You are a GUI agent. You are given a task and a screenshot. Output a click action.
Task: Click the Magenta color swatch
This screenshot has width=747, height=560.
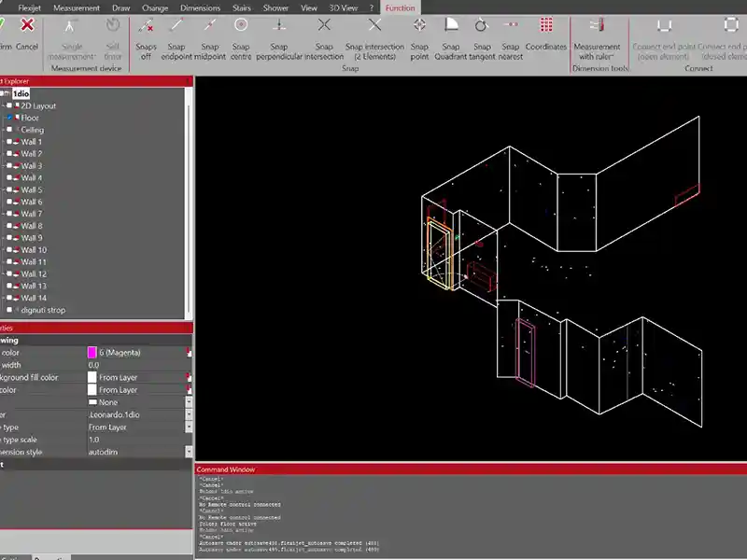click(92, 353)
